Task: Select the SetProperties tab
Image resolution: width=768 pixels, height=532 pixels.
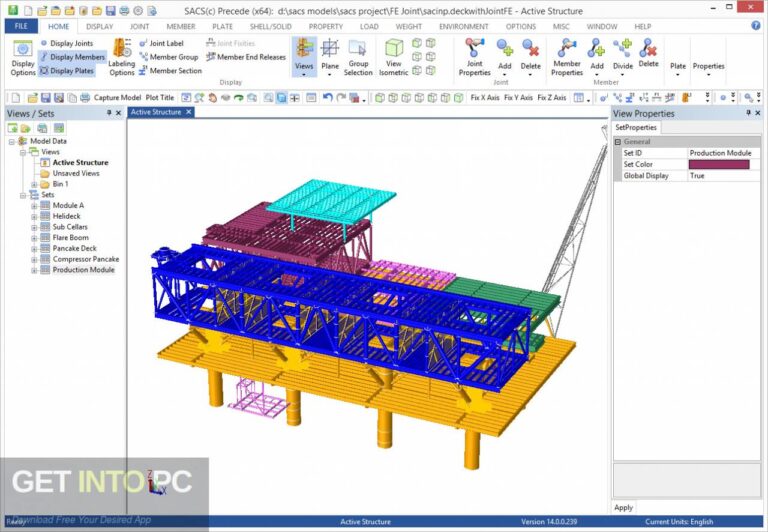Action: (x=636, y=127)
